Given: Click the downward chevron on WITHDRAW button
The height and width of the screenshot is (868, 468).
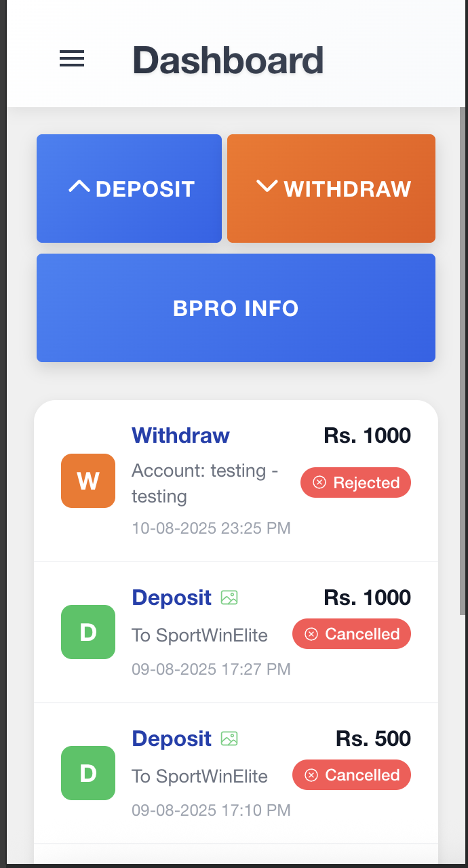Looking at the screenshot, I should (x=270, y=186).
